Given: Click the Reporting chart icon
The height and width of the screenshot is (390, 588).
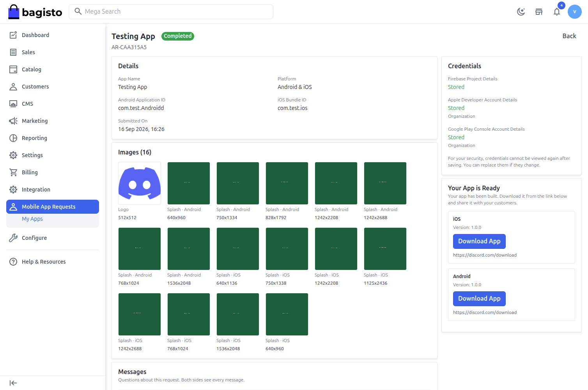Looking at the screenshot, I should pos(13,138).
